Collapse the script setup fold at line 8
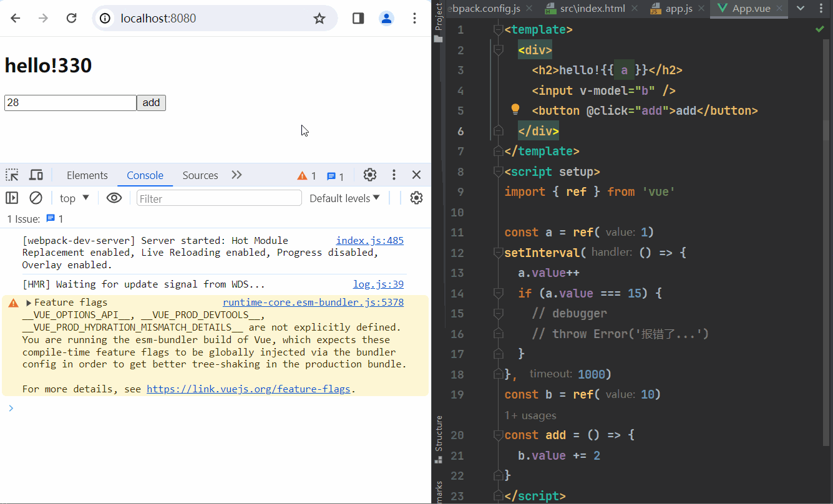 point(498,172)
